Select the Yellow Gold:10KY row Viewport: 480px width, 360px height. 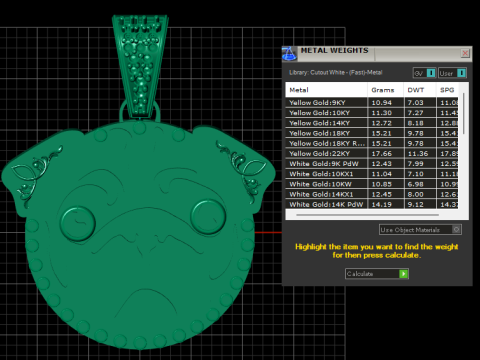[372, 113]
